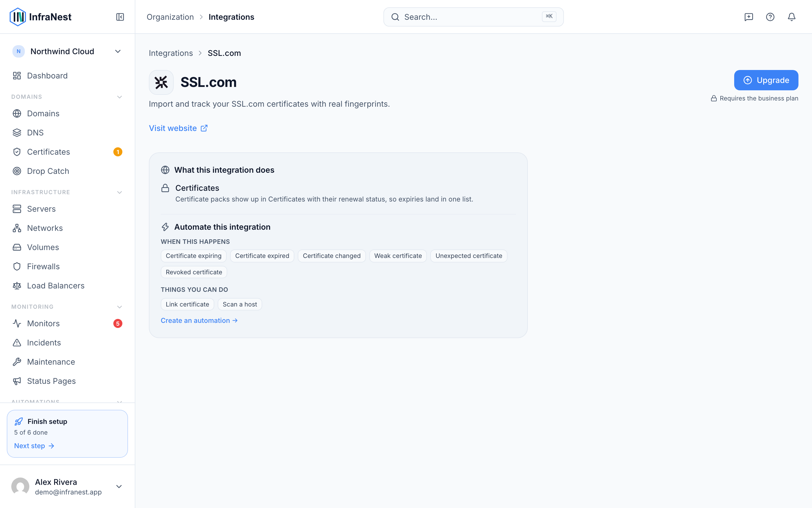Click Requires the business plan text
Screen dimensions: 812x508
pos(759,98)
